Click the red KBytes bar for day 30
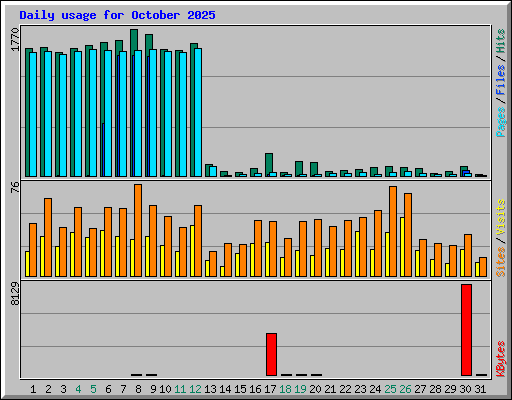The width and height of the screenshot is (512, 400). pyautogui.click(x=466, y=330)
